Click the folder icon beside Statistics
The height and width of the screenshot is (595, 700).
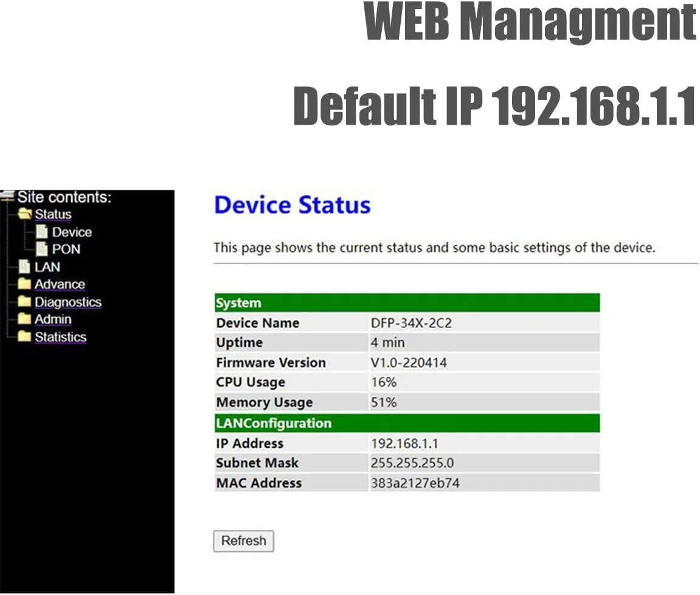pos(24,337)
